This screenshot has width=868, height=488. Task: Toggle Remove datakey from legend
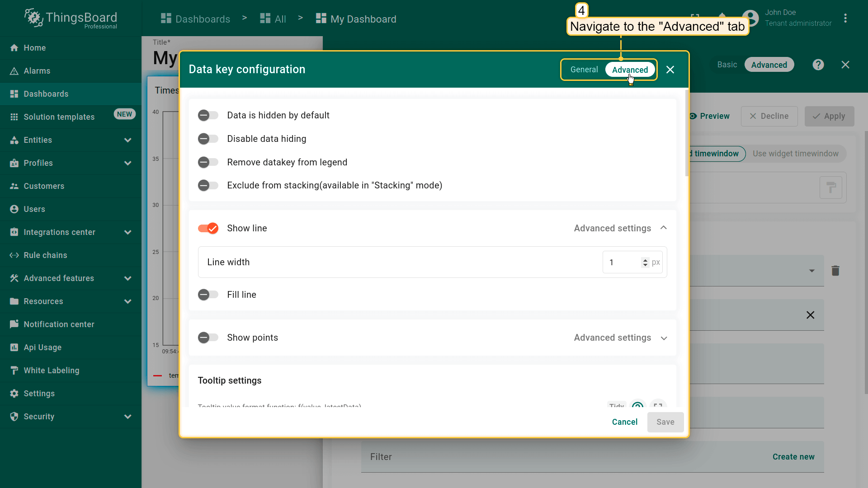pos(208,162)
